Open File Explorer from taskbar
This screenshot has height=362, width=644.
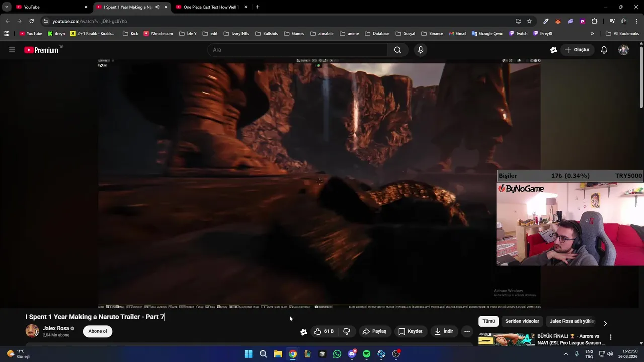(x=278, y=354)
